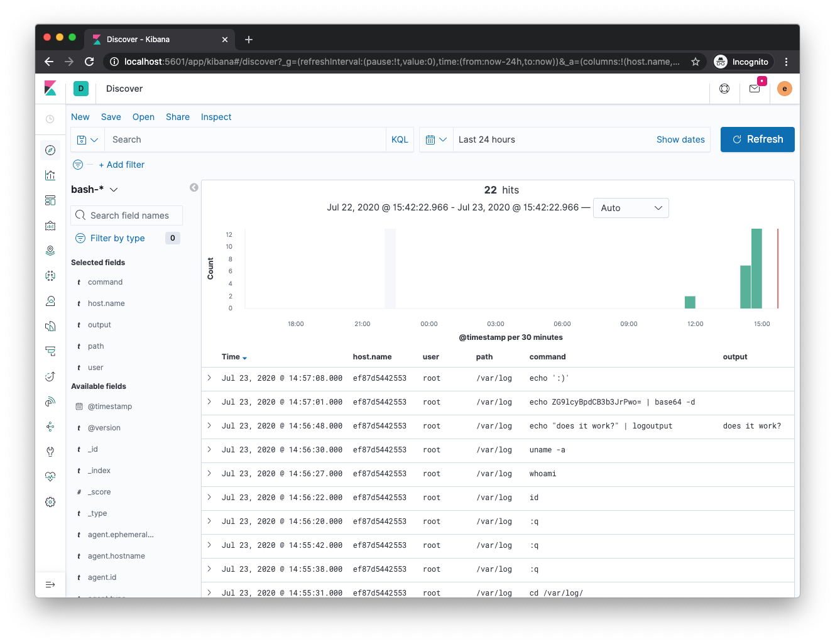This screenshot has width=835, height=644.
Task: Open the Share menu item
Action: point(177,117)
